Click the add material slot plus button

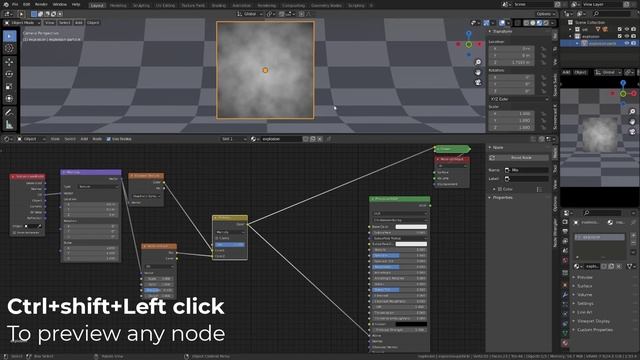[633, 236]
